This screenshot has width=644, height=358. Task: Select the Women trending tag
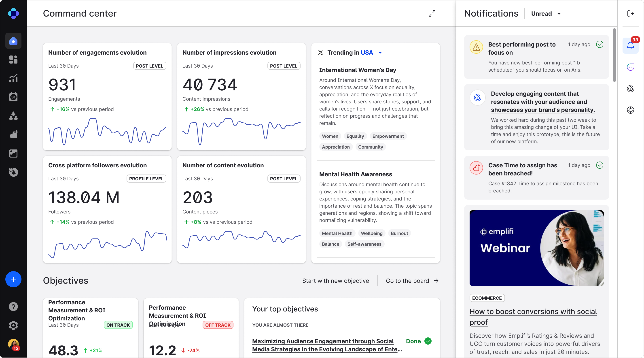(x=330, y=136)
